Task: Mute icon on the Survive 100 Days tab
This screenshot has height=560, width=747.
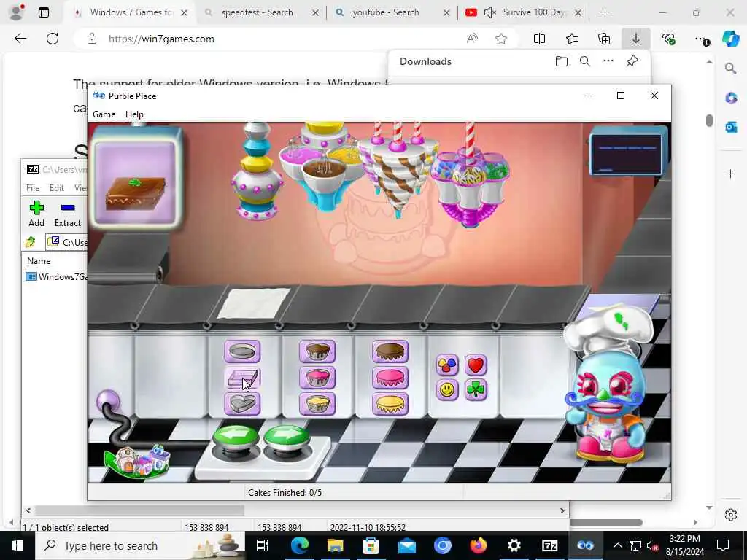Action: tap(489, 12)
